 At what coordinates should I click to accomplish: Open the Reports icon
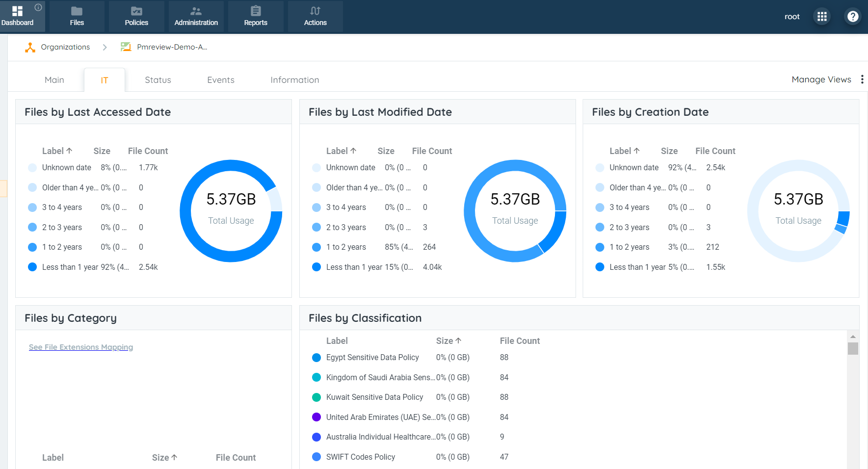256,11
